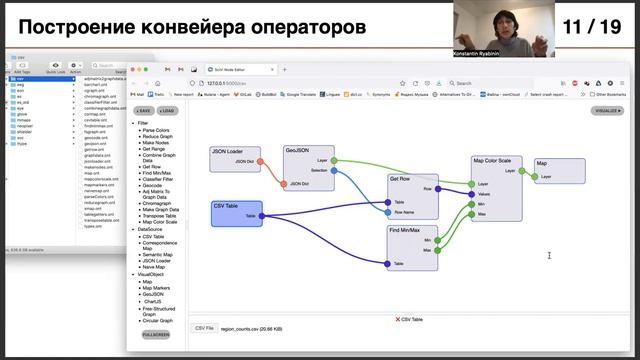Click Get Row node's Row output socket

click(438, 189)
